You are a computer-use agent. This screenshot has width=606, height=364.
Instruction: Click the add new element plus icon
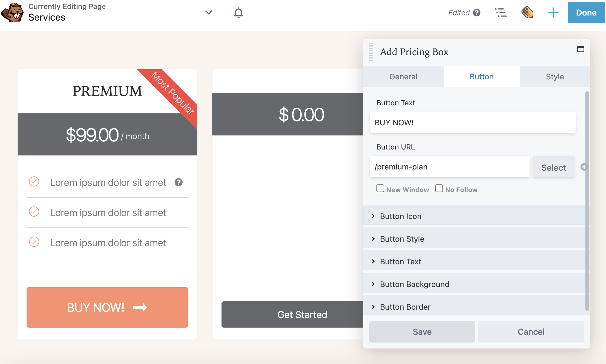553,13
